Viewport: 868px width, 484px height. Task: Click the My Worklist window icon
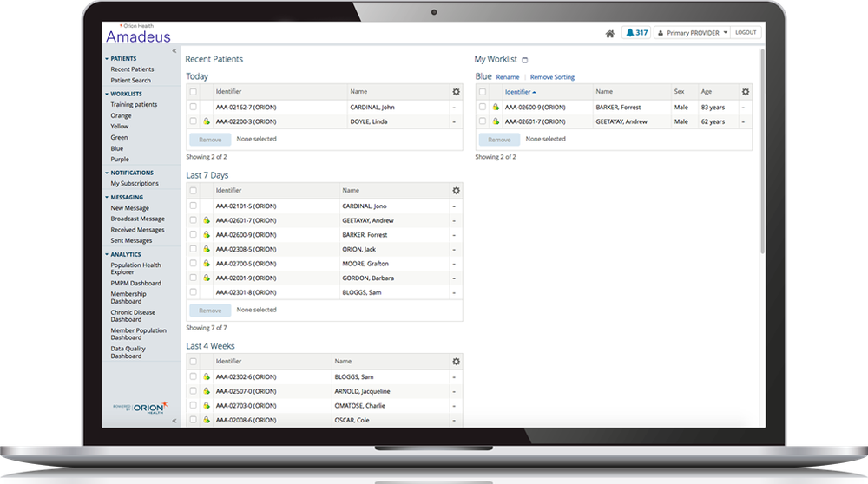click(525, 60)
